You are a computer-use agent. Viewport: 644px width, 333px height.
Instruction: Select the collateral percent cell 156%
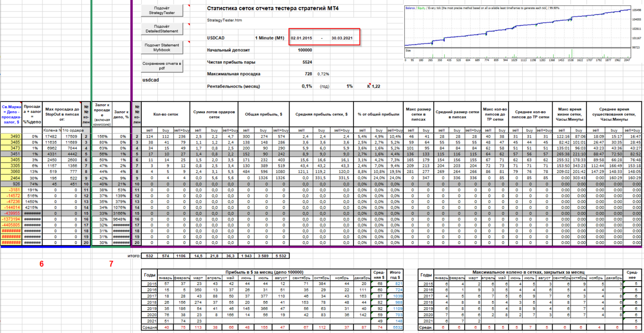pos(102,136)
